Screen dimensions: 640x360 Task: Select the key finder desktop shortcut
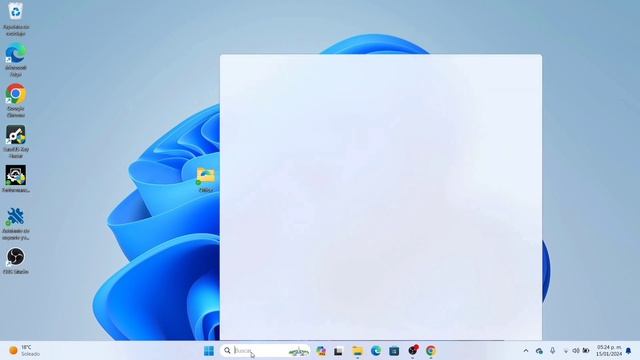point(16,141)
